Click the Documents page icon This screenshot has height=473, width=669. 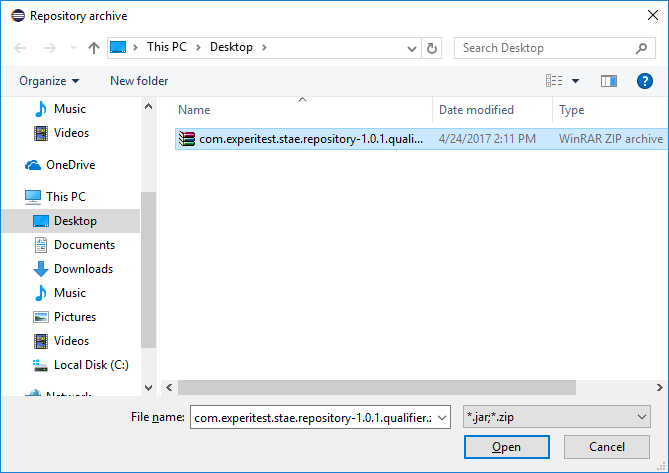41,245
